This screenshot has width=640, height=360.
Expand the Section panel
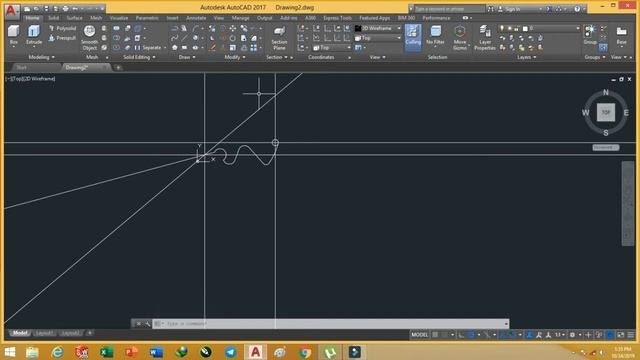(x=277, y=57)
